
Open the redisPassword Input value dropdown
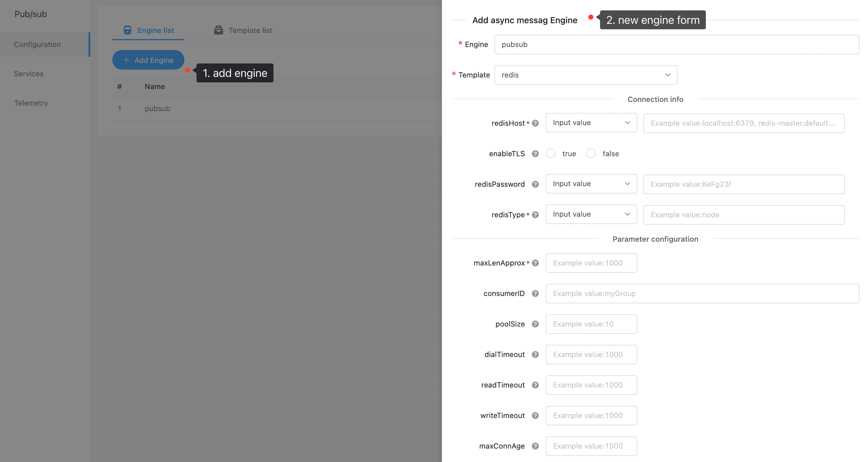point(591,184)
